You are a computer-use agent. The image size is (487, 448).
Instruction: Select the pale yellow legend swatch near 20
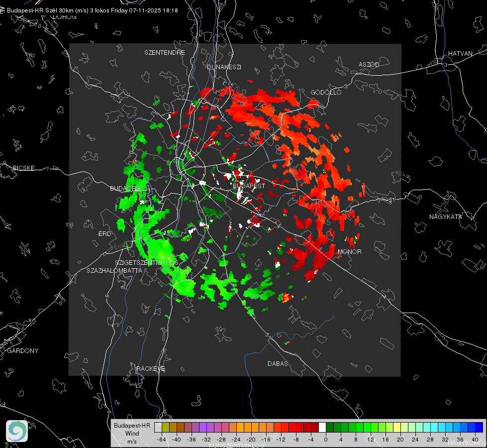(397, 428)
